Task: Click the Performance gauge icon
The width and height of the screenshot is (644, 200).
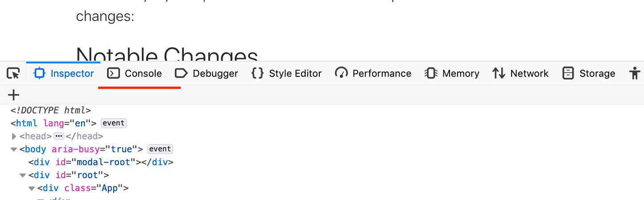Action: pos(341,74)
